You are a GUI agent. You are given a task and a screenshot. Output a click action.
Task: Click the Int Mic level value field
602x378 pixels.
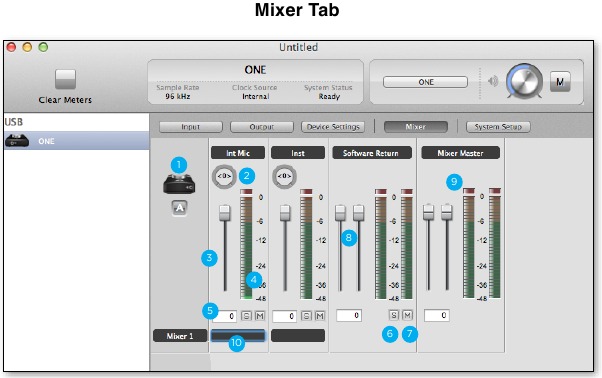tap(225, 316)
